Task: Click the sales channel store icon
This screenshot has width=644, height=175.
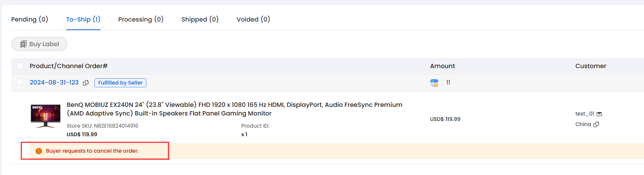Action: 434,83
